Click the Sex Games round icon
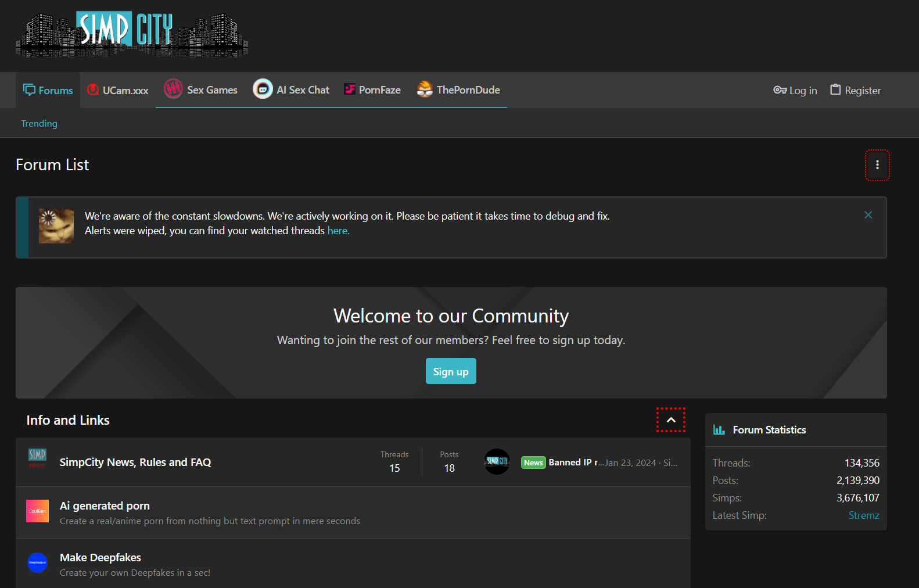This screenshot has height=588, width=919. (173, 88)
